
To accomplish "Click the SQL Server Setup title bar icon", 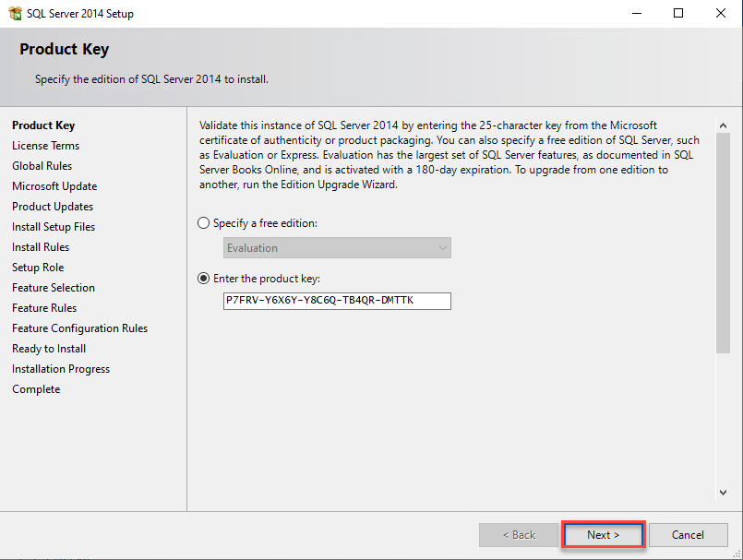I will pyautogui.click(x=15, y=13).
